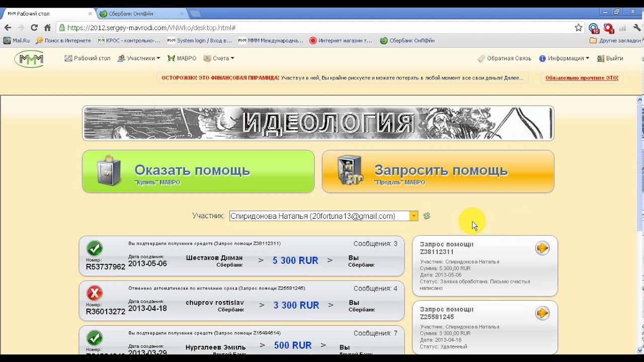The height and width of the screenshot is (362, 644).
Task: Click green checkmark on order R53737962
Action: click(x=95, y=248)
